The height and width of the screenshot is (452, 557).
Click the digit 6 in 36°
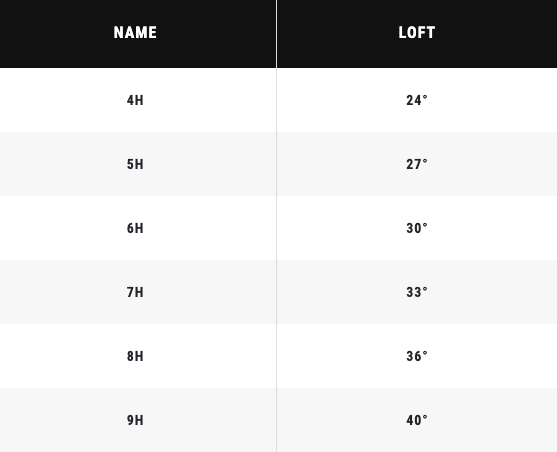tap(418, 356)
